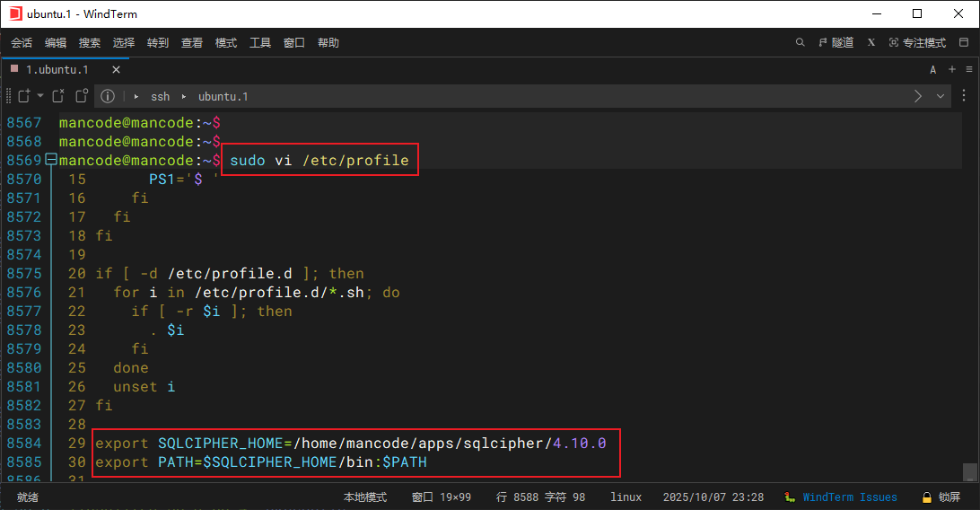This screenshot has width=980, height=510.
Task: Collapse the fold marker at line 8569
Action: click(x=51, y=160)
